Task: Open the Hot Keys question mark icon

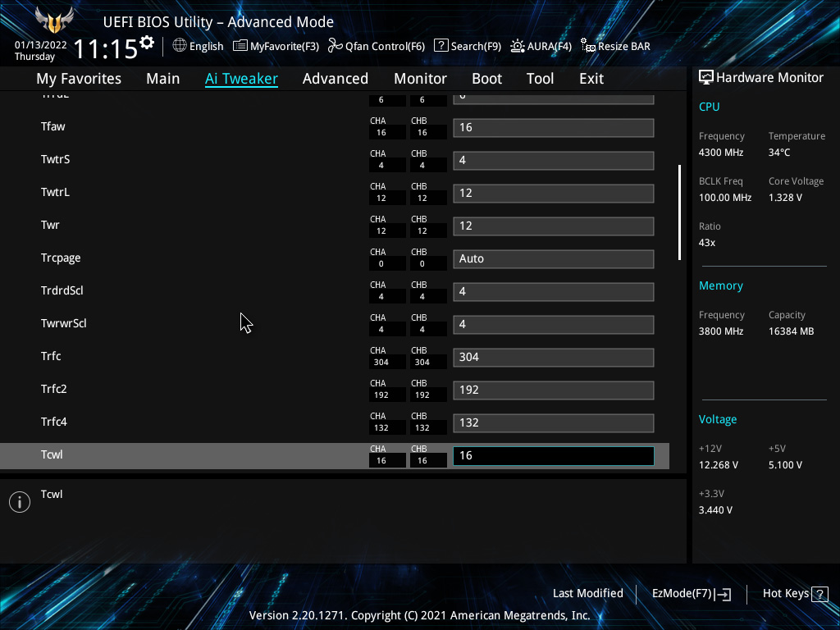Action: point(819,594)
